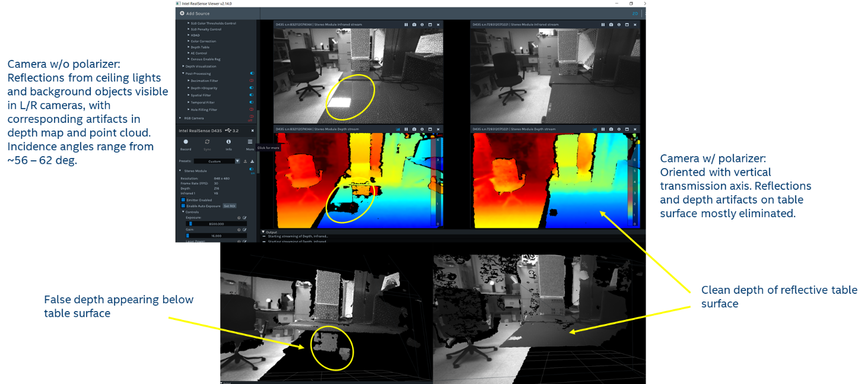Image resolution: width=868 pixels, height=384 pixels.
Task: Show info for 832112074044 infrared stream
Action: [422, 24]
